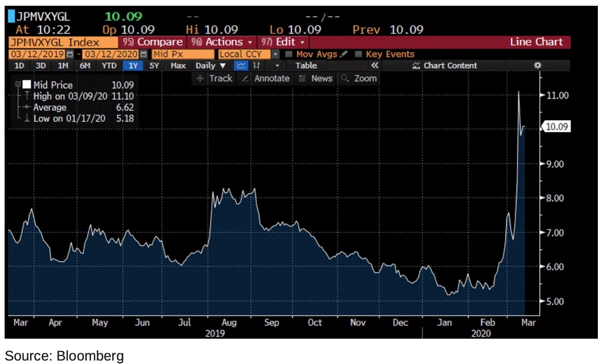
Task: Expand the Local CCY currency dropdown
Action: [275, 54]
